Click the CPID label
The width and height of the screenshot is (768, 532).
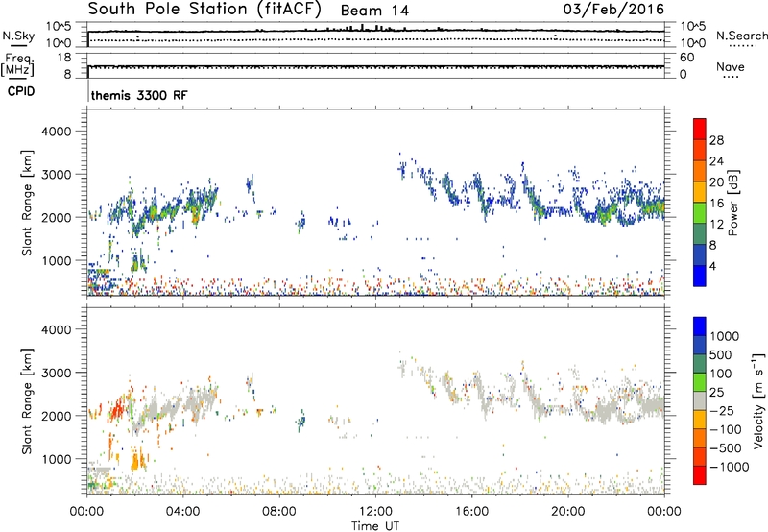21,91
